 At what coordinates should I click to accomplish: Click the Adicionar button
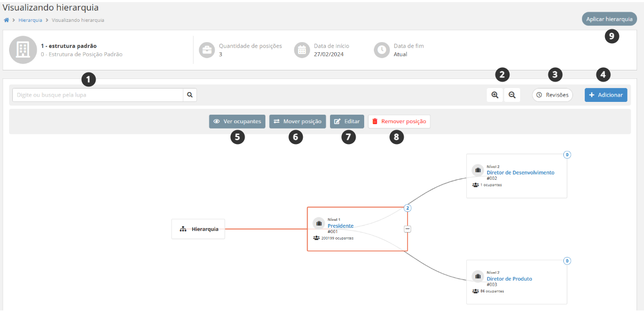pyautogui.click(x=606, y=95)
